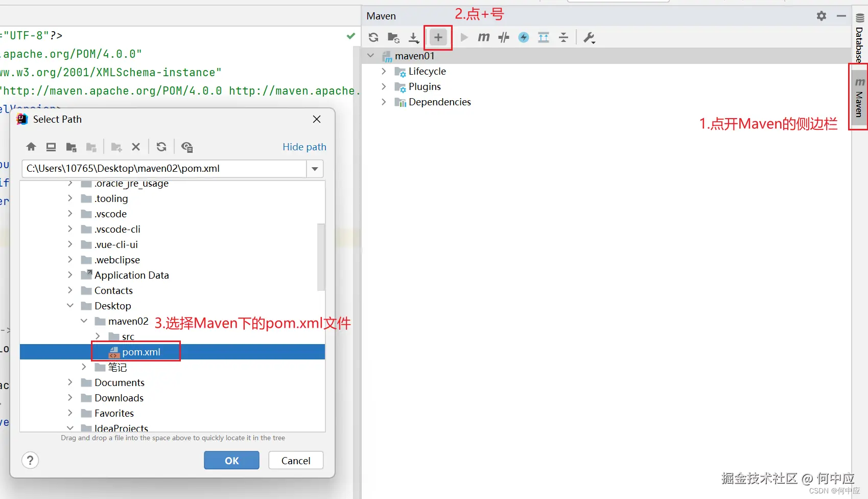This screenshot has width=868, height=499.
Task: Jump to Project directory icon
Action: tap(71, 147)
